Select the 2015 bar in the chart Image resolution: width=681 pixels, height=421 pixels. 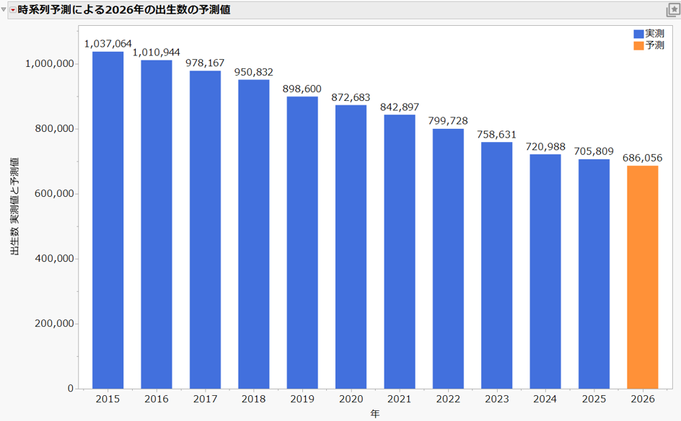[x=108, y=220]
